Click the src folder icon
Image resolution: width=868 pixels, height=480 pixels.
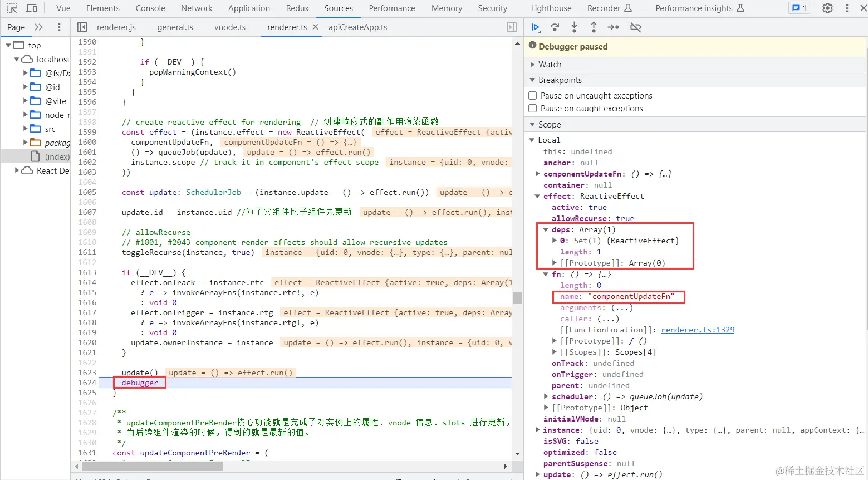36,129
